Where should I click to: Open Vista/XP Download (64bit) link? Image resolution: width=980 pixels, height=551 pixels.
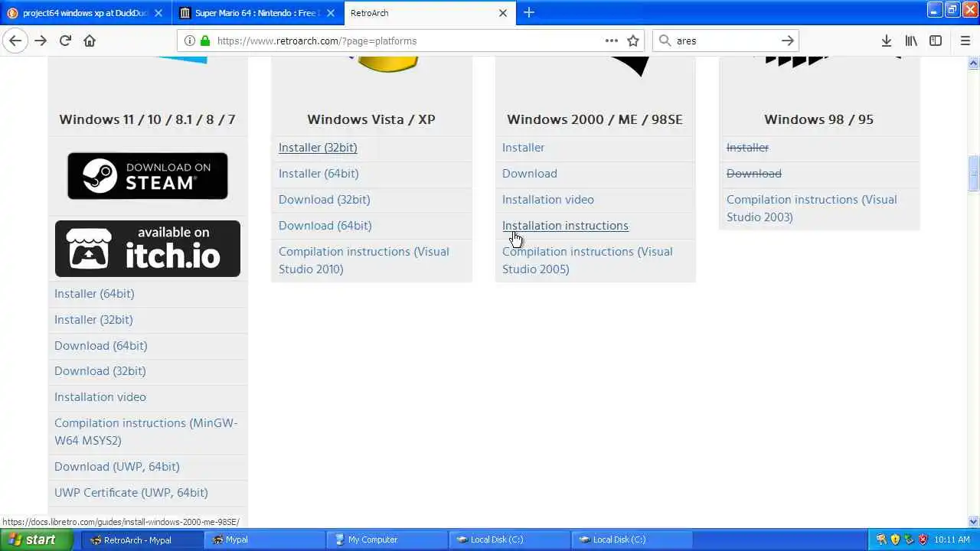click(x=325, y=226)
